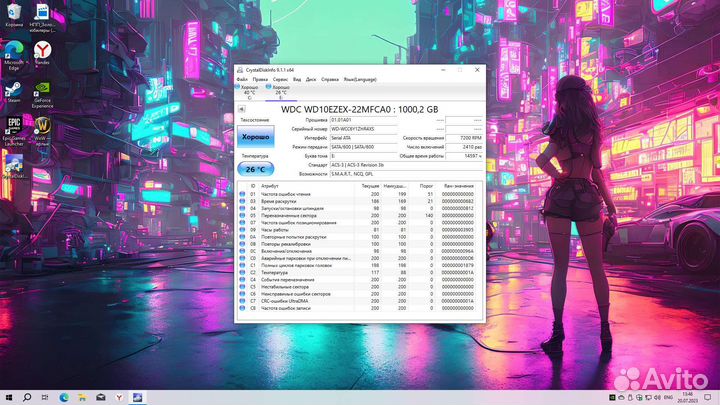Open the CrystalDiskInfo desktop shortcut

pyautogui.click(x=14, y=164)
